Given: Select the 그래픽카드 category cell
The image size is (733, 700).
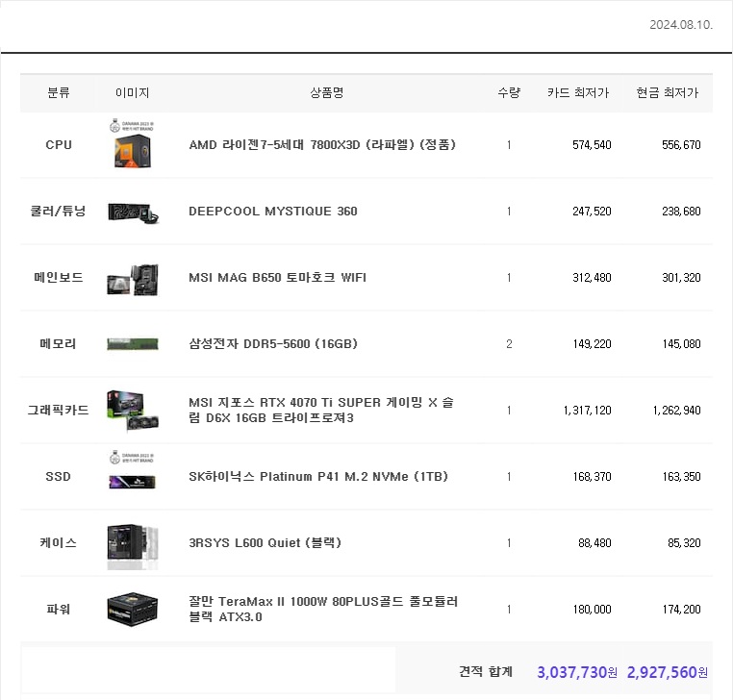Looking at the screenshot, I should pos(59,411).
